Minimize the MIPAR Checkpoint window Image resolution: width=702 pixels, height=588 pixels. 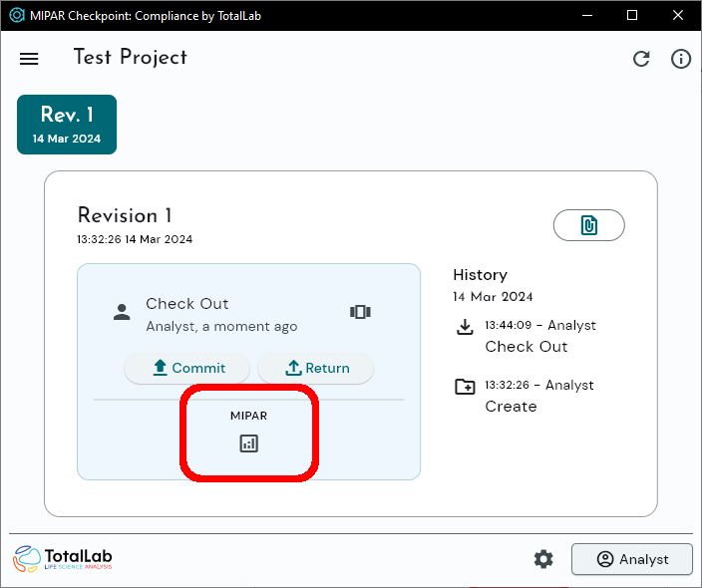tap(587, 15)
